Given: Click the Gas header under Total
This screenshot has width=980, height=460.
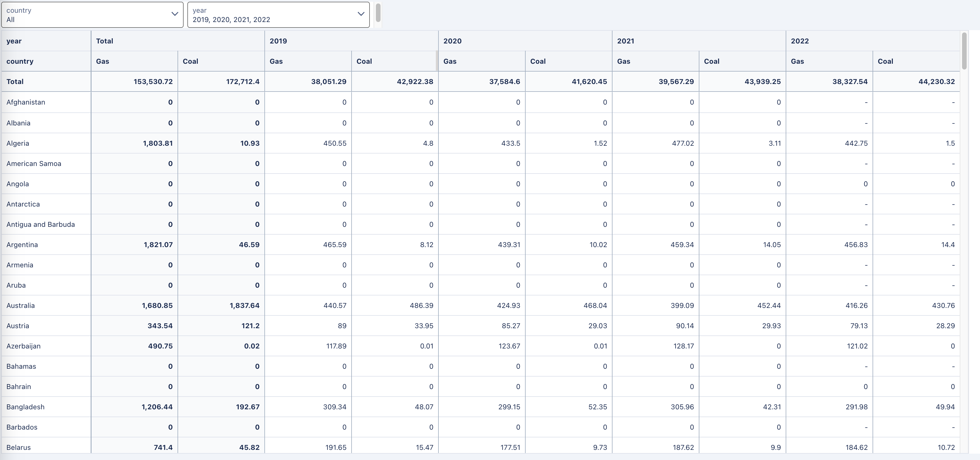Looking at the screenshot, I should tap(103, 61).
